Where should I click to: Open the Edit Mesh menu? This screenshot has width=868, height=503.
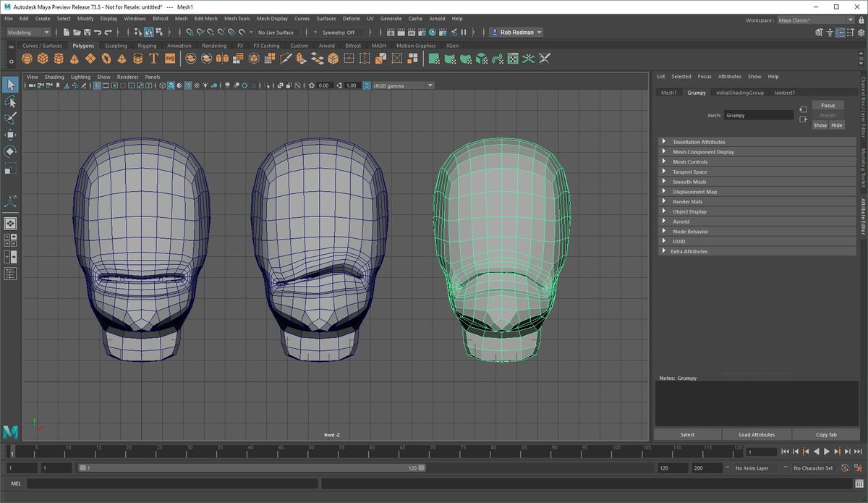click(x=205, y=19)
